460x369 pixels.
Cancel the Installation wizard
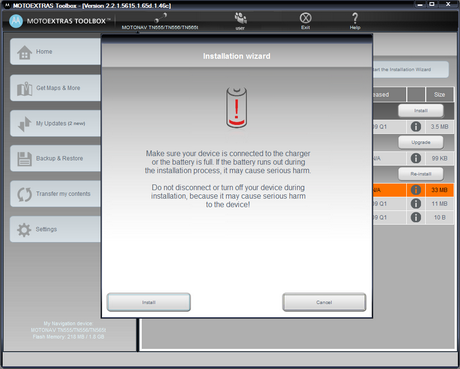(324, 302)
